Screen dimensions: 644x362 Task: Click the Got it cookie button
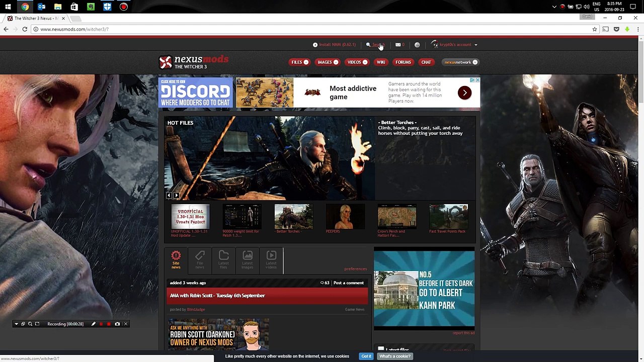coord(366,356)
